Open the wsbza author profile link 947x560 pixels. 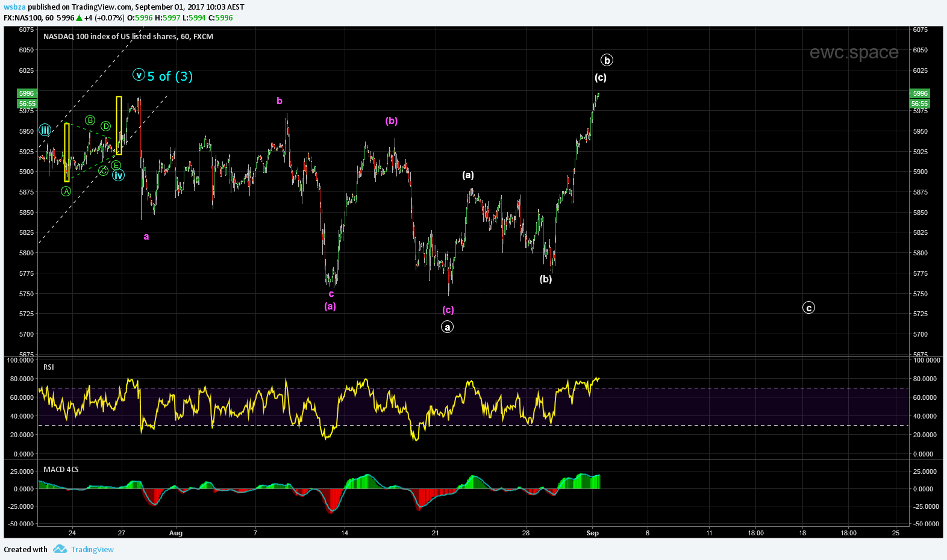[14, 7]
